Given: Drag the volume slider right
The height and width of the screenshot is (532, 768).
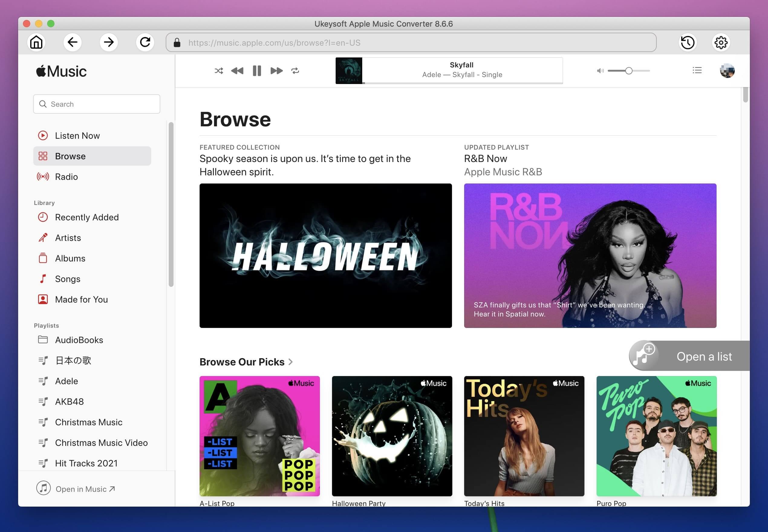Looking at the screenshot, I should [629, 71].
